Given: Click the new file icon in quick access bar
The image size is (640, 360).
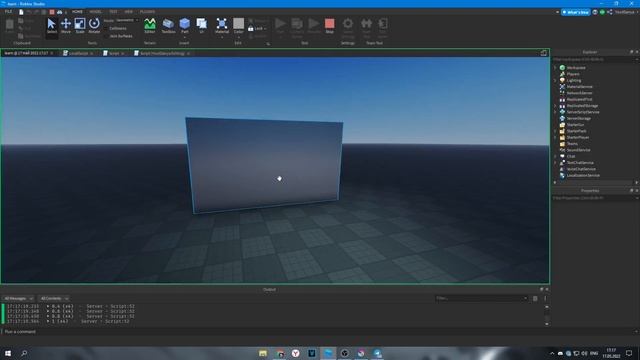Looking at the screenshot, I should [x=21, y=12].
